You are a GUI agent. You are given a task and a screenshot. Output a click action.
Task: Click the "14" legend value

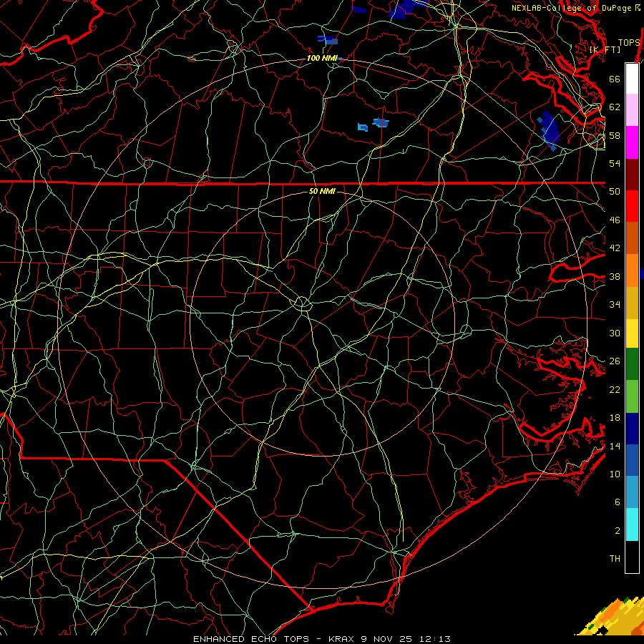pyautogui.click(x=615, y=446)
